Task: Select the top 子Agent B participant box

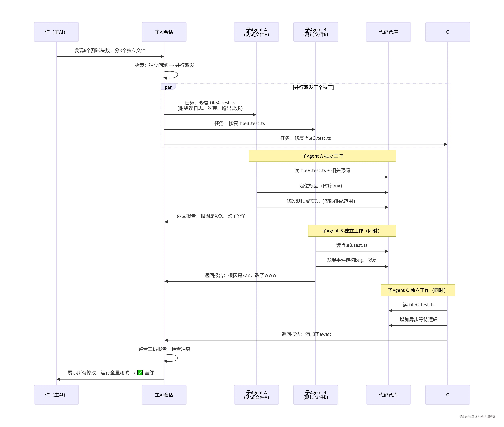Action: [x=315, y=32]
